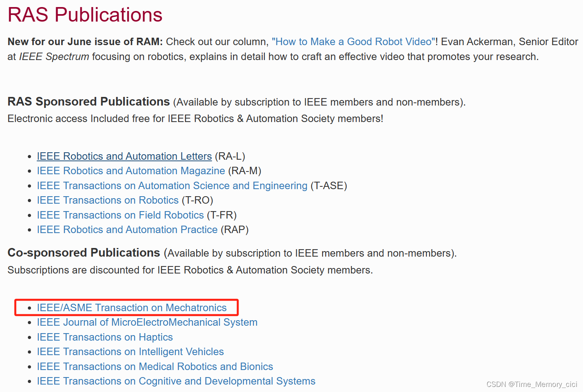Click the "(T-RO)" abbreviation text

[x=197, y=200]
